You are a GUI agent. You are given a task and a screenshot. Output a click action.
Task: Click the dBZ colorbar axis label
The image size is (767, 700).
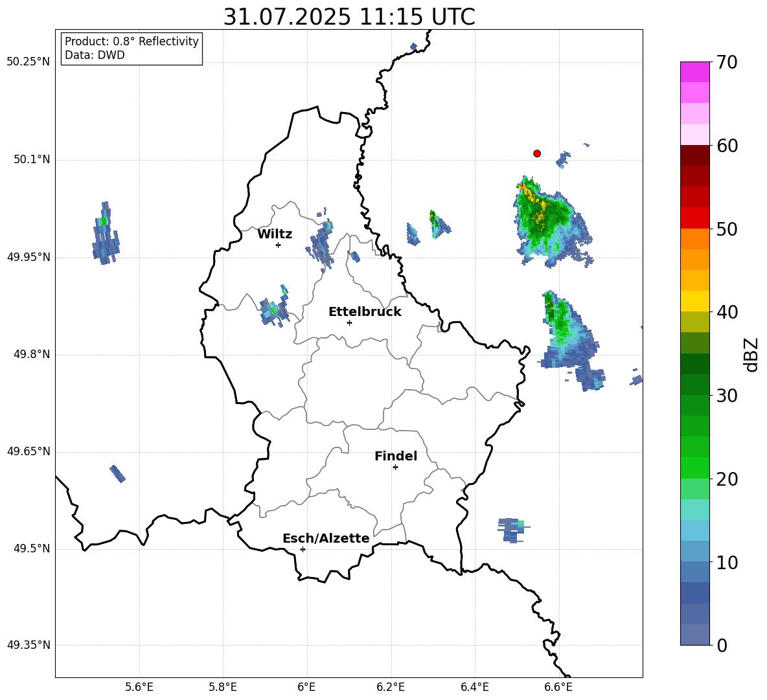click(752, 354)
